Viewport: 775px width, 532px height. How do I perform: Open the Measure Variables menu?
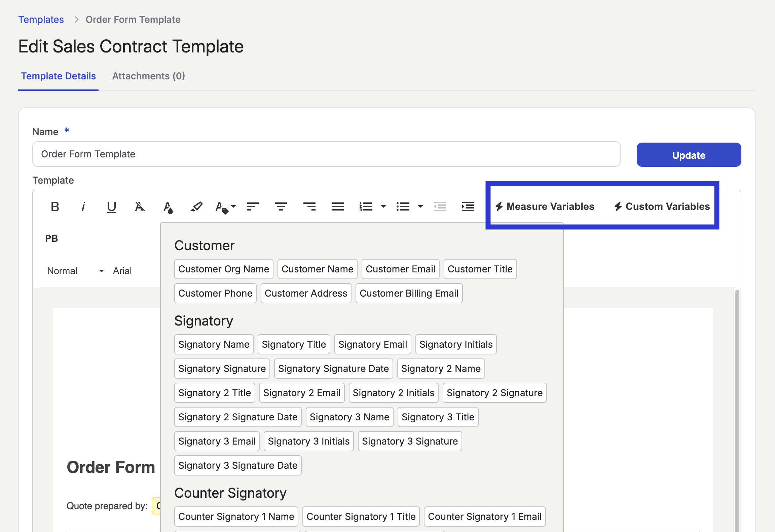[545, 206]
